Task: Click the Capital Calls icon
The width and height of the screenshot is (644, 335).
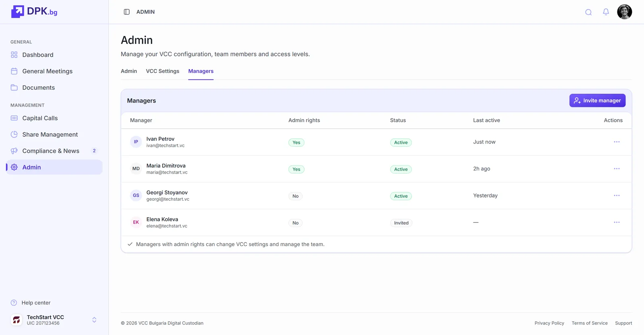Action: point(14,118)
